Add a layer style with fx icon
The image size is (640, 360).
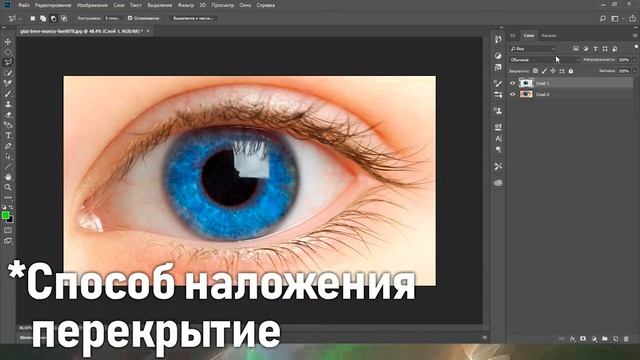pos(572,339)
